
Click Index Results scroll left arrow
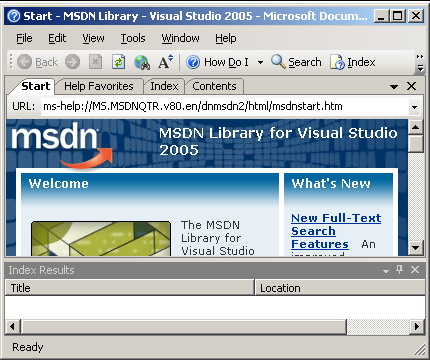[12, 326]
